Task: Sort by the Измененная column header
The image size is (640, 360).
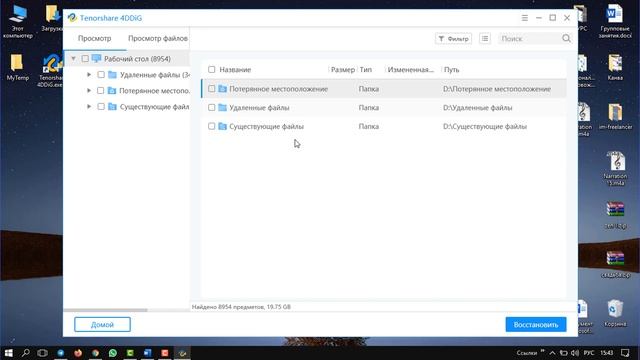Action: (411, 70)
